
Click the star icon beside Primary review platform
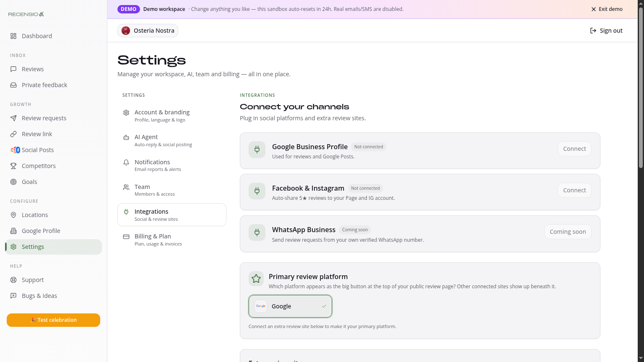pyautogui.click(x=256, y=279)
